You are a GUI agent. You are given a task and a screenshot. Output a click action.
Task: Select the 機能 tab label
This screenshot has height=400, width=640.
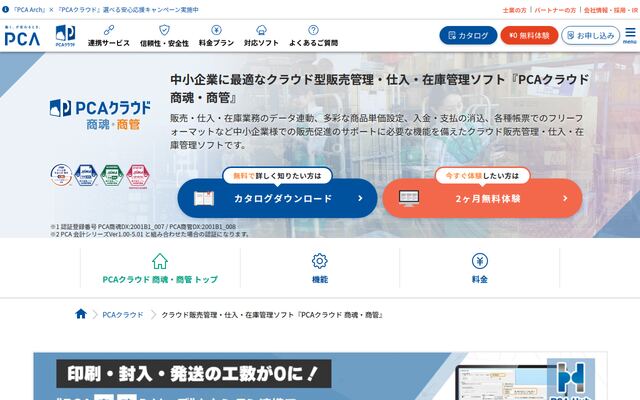[320, 280]
